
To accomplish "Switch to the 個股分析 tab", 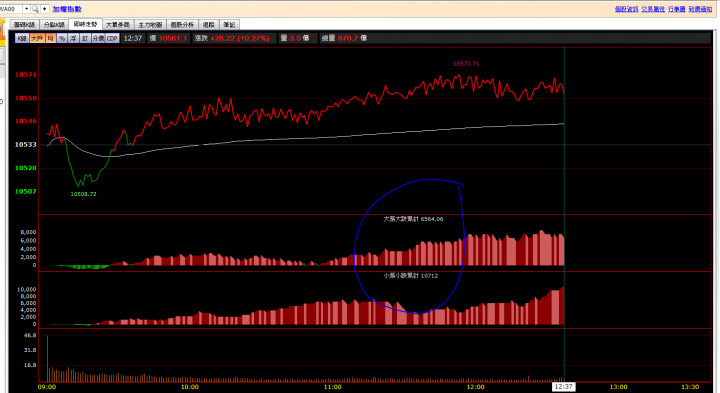I will [182, 25].
